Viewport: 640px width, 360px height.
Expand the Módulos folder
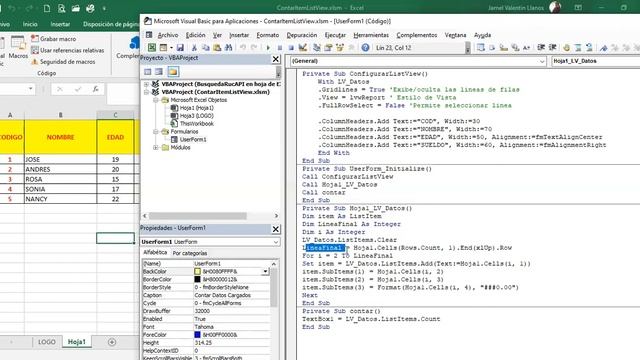[x=156, y=148]
